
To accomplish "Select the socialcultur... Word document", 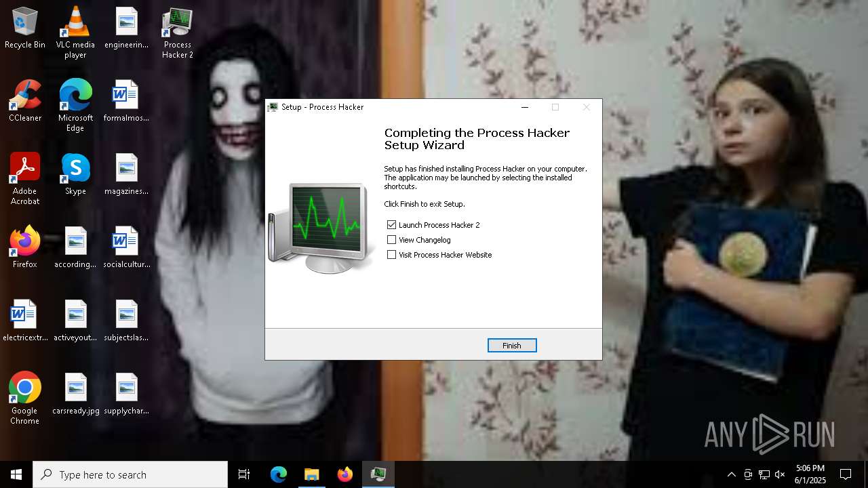I will (127, 248).
